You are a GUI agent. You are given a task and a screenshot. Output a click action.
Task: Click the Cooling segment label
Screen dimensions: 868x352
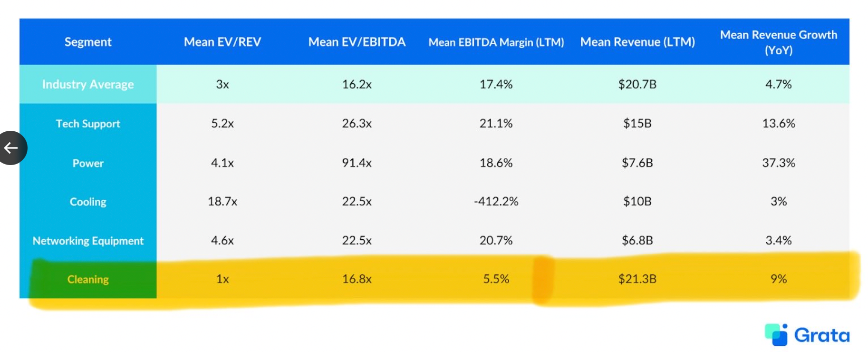(88, 202)
